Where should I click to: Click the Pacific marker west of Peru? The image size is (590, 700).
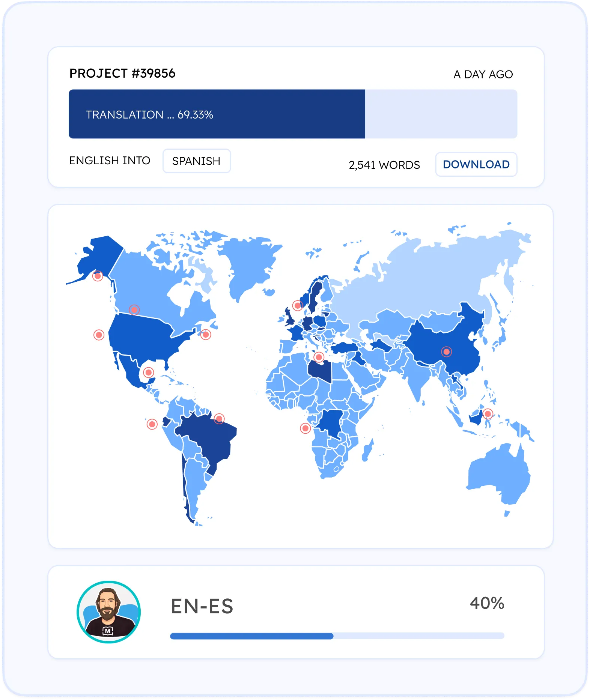pyautogui.click(x=152, y=424)
